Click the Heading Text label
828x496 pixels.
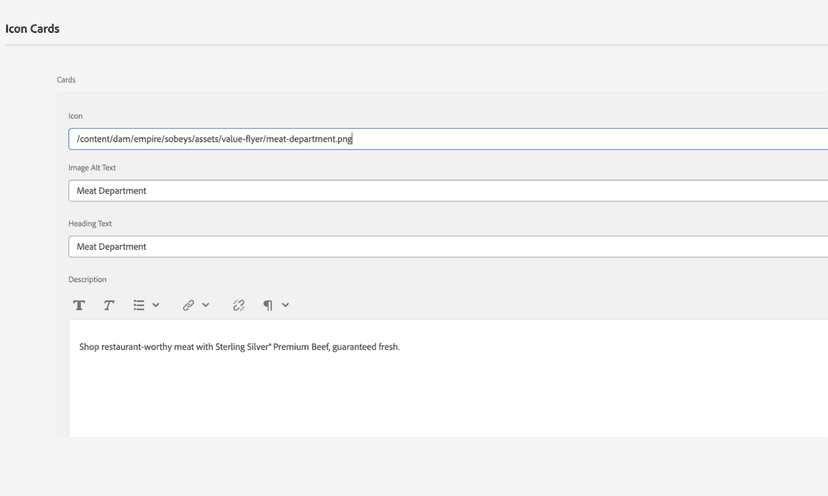(x=90, y=224)
